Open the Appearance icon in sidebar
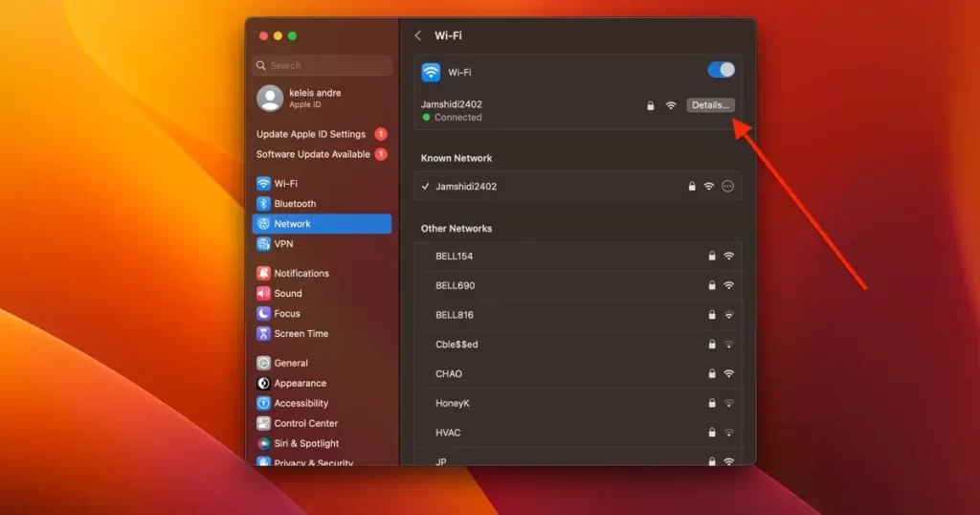Viewport: 980px width, 515px height. 264,383
